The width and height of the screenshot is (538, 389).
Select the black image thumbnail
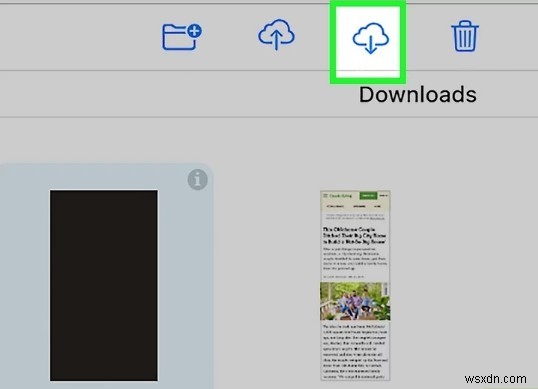click(x=104, y=285)
